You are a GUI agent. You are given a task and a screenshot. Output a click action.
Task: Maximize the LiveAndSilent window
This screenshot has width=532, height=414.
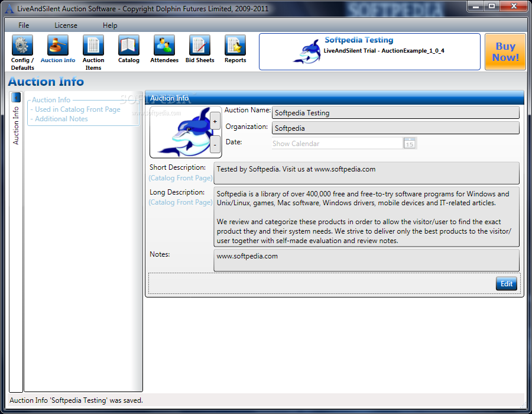(492, 6)
